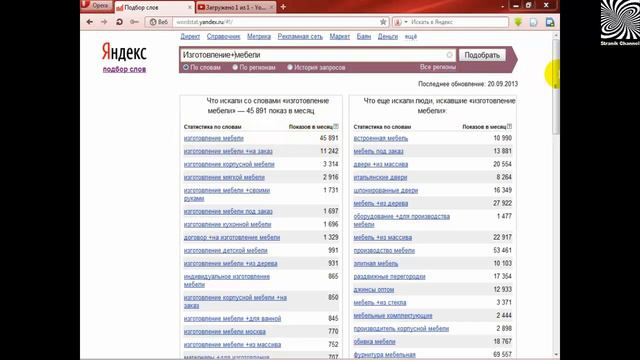Click help icon beside left Показов в месяц
The image size is (640, 360).
pyautogui.click(x=336, y=127)
